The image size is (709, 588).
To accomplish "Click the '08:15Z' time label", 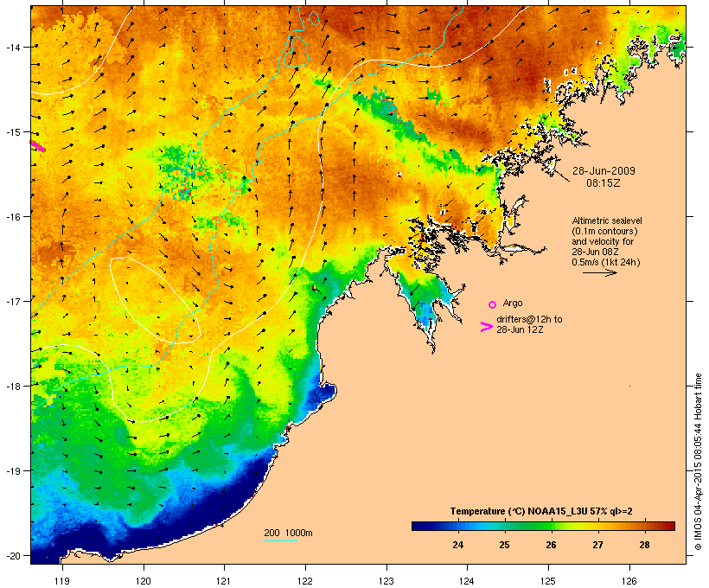I will pyautogui.click(x=604, y=183).
